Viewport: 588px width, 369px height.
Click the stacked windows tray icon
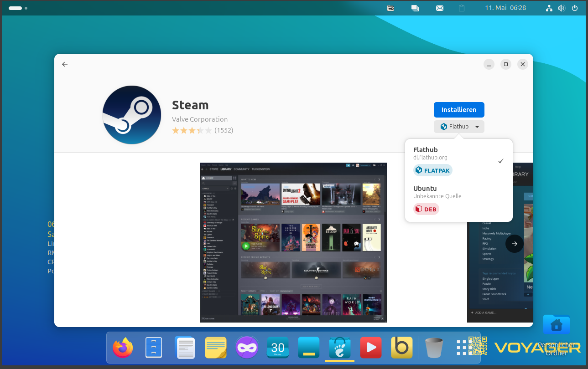[x=415, y=8]
